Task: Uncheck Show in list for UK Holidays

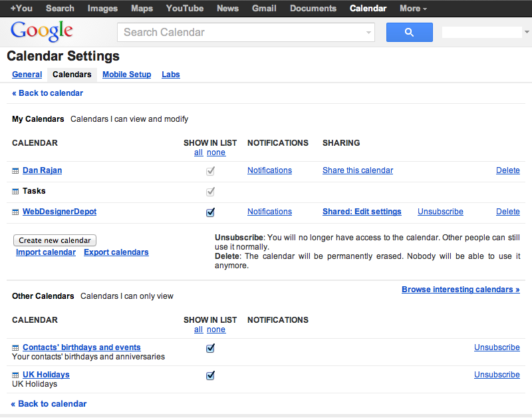Action: pyautogui.click(x=210, y=375)
